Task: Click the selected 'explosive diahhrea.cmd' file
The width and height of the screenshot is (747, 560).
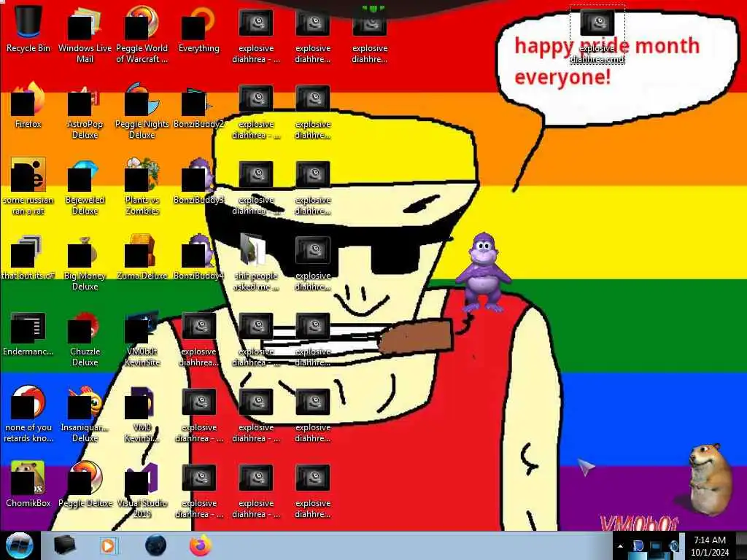Action: (597, 34)
